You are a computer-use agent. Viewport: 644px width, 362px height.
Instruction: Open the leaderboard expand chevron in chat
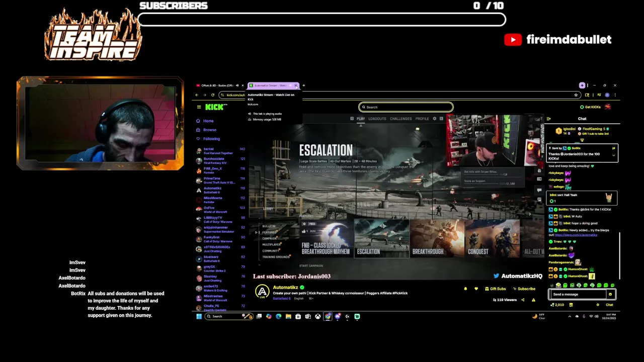click(x=582, y=140)
